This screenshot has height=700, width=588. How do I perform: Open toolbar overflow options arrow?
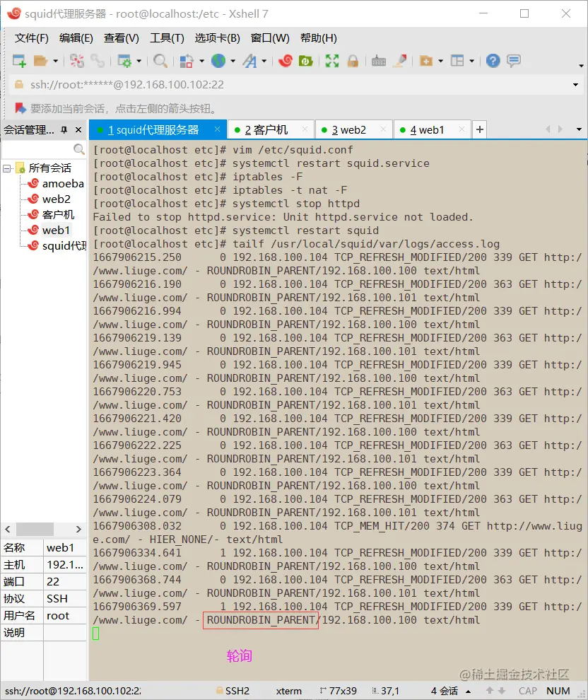click(x=581, y=66)
